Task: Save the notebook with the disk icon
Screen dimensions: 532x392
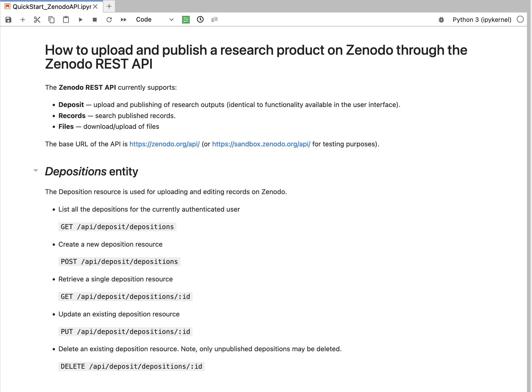Action: [8, 20]
